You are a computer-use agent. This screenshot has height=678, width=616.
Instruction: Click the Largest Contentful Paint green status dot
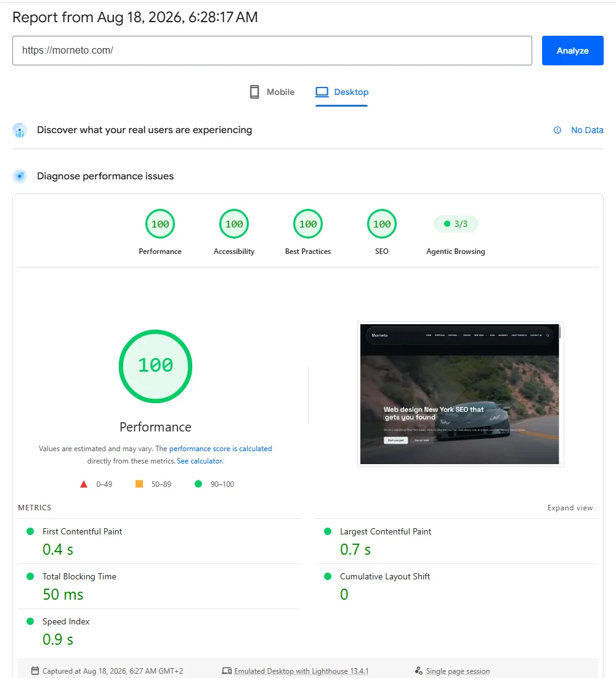328,531
